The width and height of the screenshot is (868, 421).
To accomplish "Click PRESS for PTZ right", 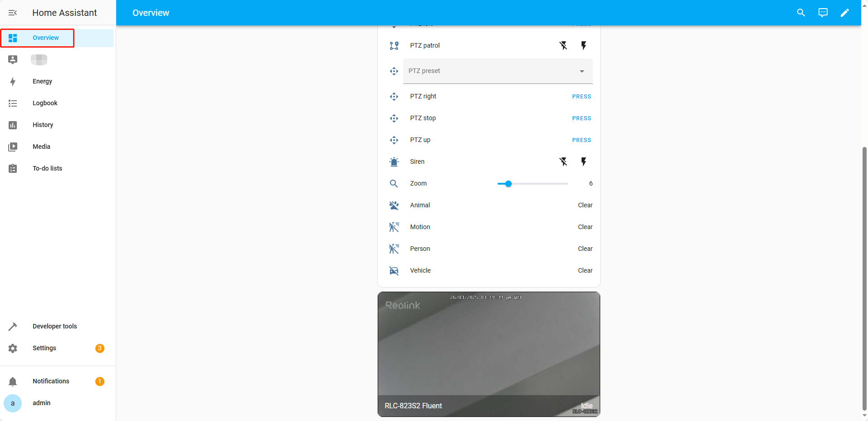I will [x=582, y=97].
